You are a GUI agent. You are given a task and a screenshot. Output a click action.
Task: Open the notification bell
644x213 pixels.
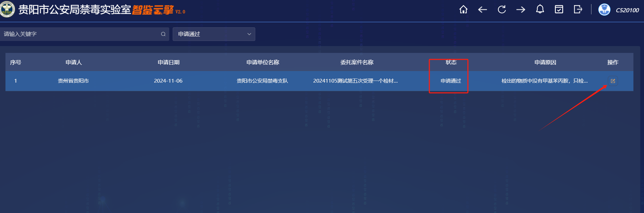[x=540, y=10]
